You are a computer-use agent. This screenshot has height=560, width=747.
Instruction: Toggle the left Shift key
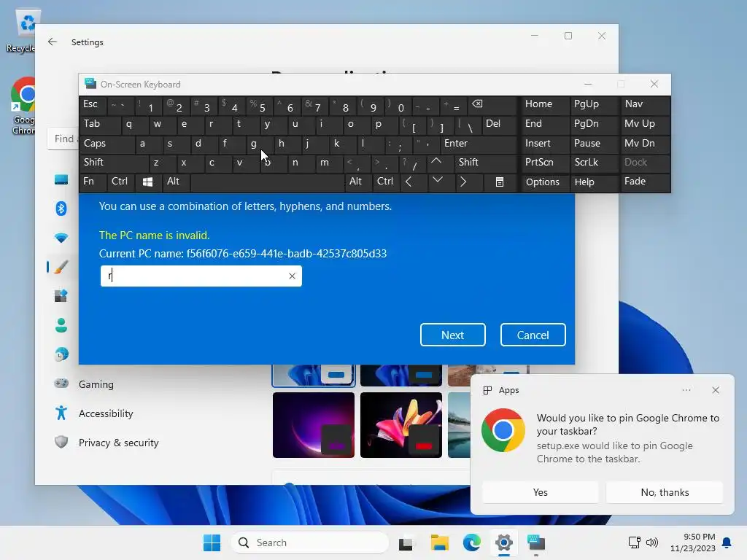point(115,163)
